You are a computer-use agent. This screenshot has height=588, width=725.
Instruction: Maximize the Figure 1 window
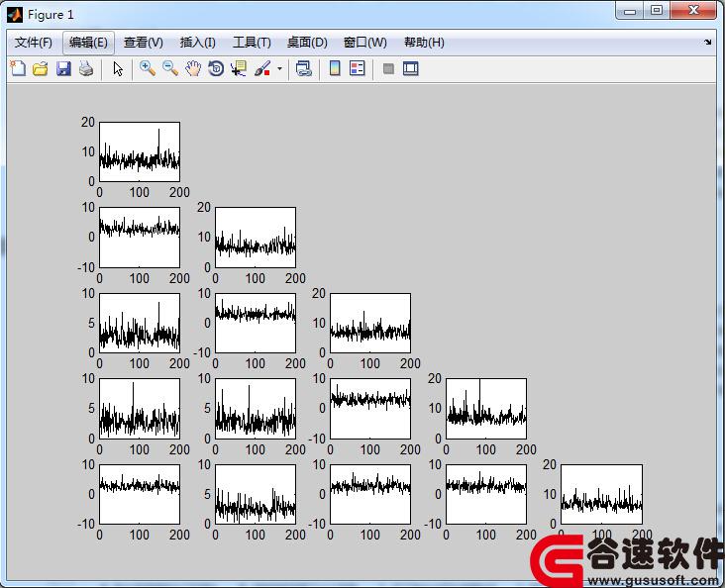click(x=656, y=10)
